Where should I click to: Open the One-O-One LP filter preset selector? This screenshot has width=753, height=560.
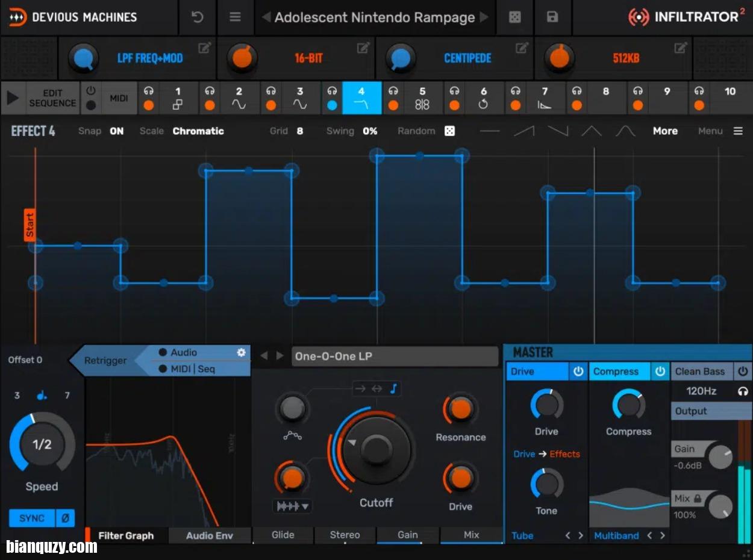pos(395,356)
